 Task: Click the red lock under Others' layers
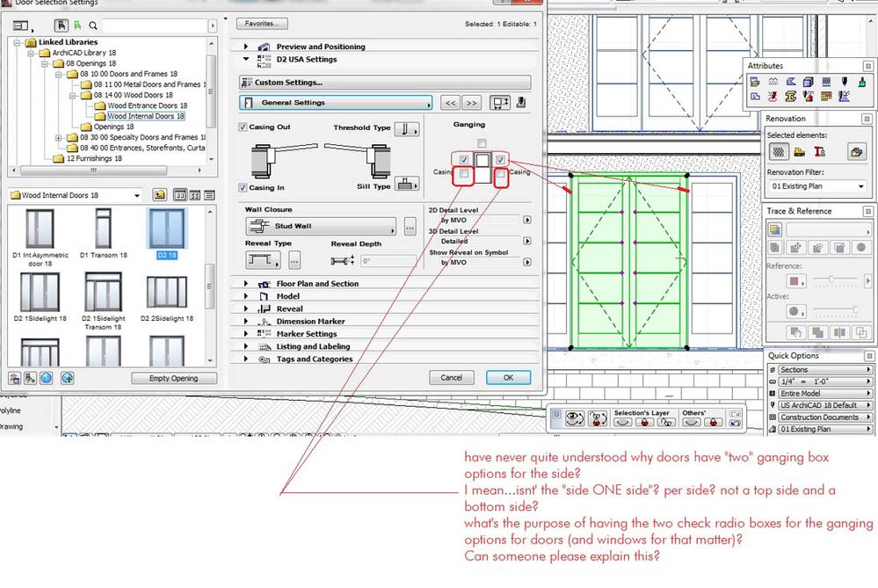[x=714, y=422]
